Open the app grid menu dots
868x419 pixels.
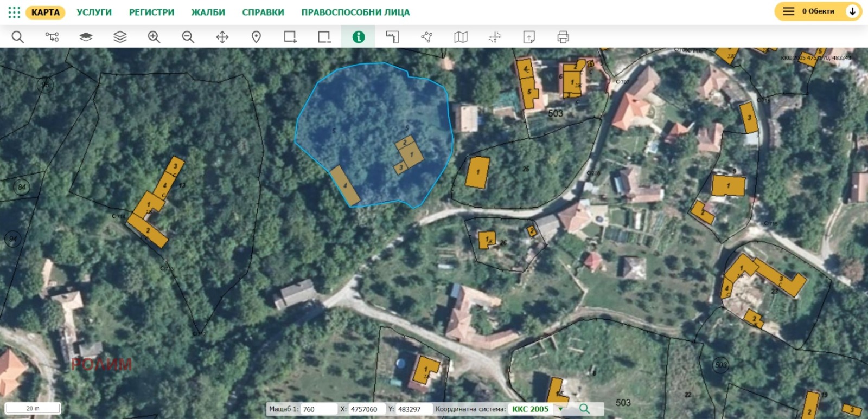pyautogui.click(x=14, y=12)
